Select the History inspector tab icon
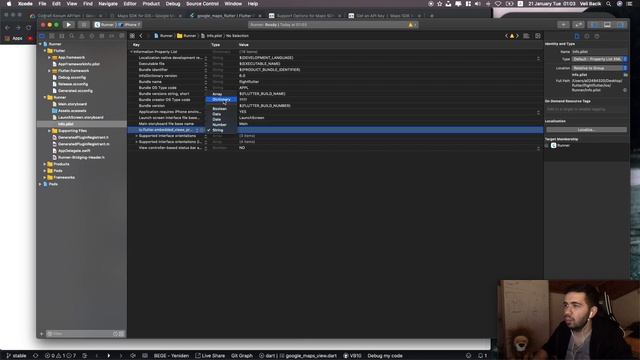 [587, 36]
